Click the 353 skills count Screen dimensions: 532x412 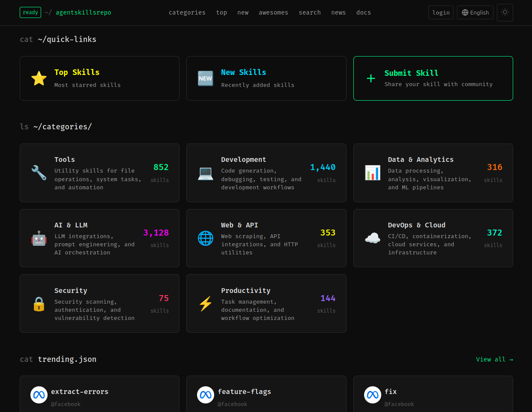point(328,233)
